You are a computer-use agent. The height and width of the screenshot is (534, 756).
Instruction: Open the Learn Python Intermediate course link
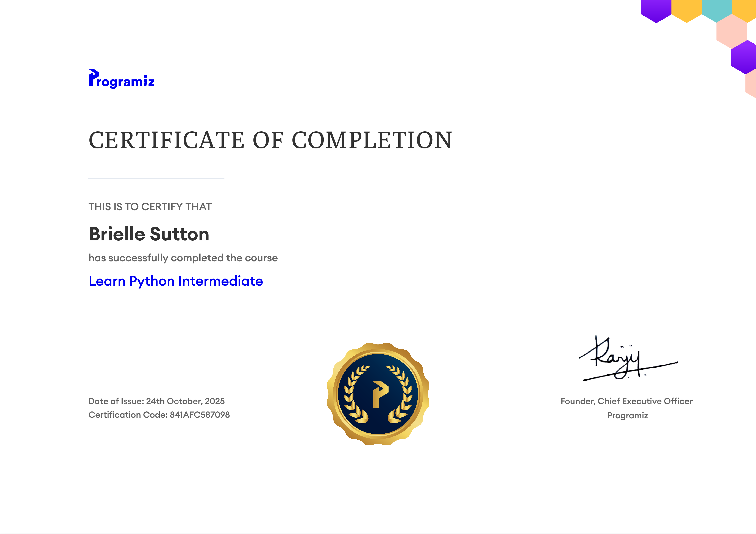176,281
